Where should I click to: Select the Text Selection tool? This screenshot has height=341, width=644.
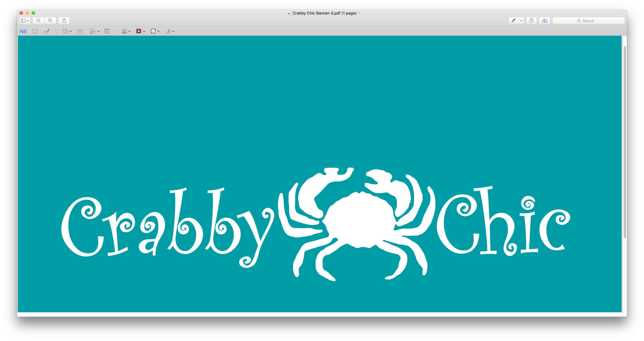[x=23, y=31]
